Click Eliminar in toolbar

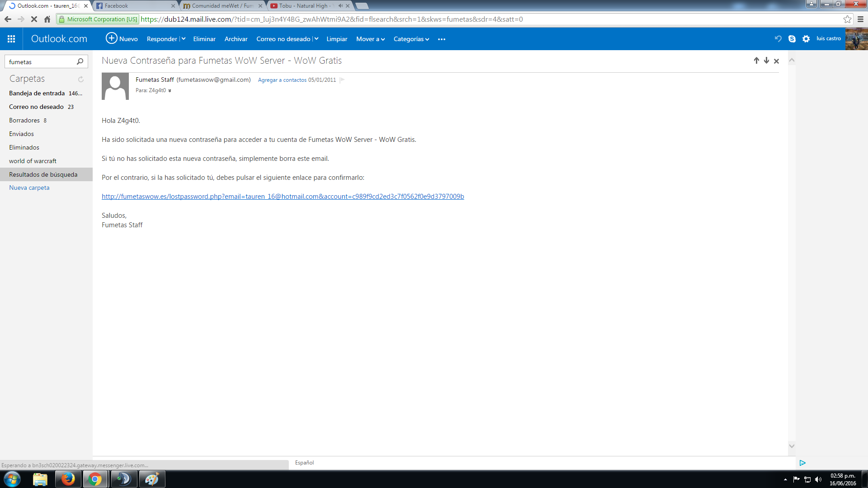(204, 39)
